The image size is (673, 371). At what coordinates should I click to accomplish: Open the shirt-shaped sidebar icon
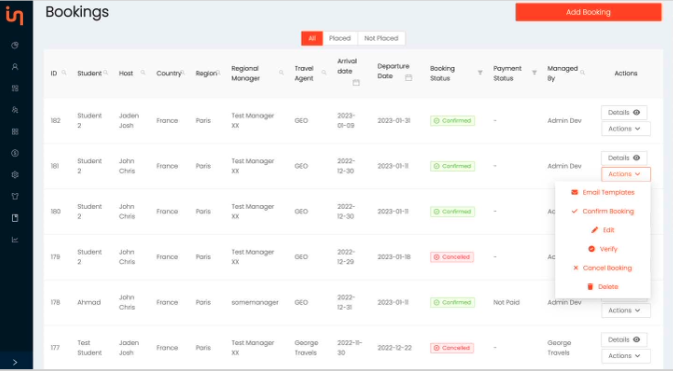(15, 197)
